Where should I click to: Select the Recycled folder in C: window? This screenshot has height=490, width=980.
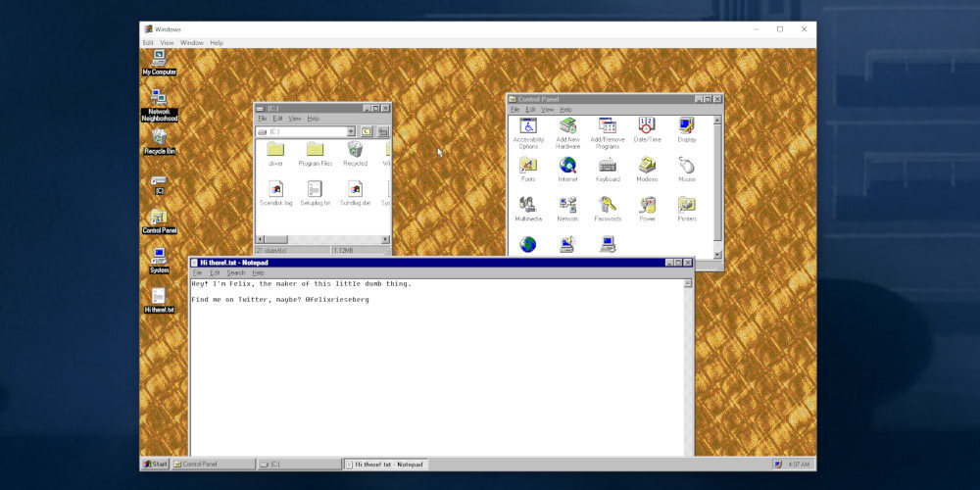[x=355, y=154]
